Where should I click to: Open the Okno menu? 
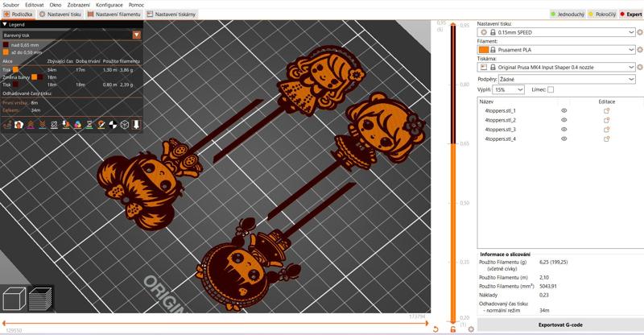pyautogui.click(x=56, y=5)
